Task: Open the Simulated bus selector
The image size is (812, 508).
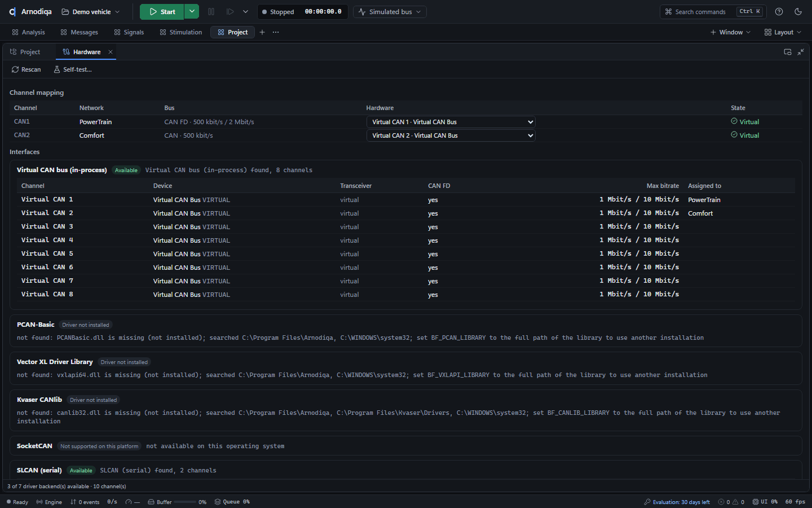Action: click(x=390, y=12)
